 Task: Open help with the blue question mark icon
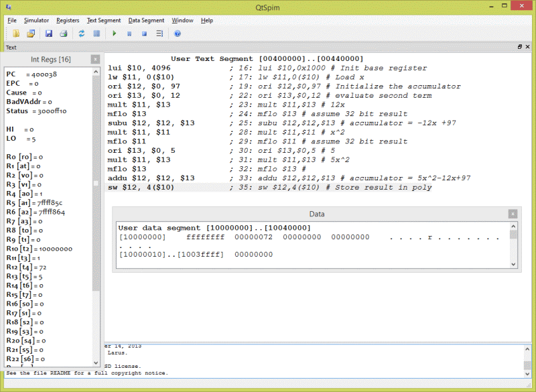coord(178,34)
